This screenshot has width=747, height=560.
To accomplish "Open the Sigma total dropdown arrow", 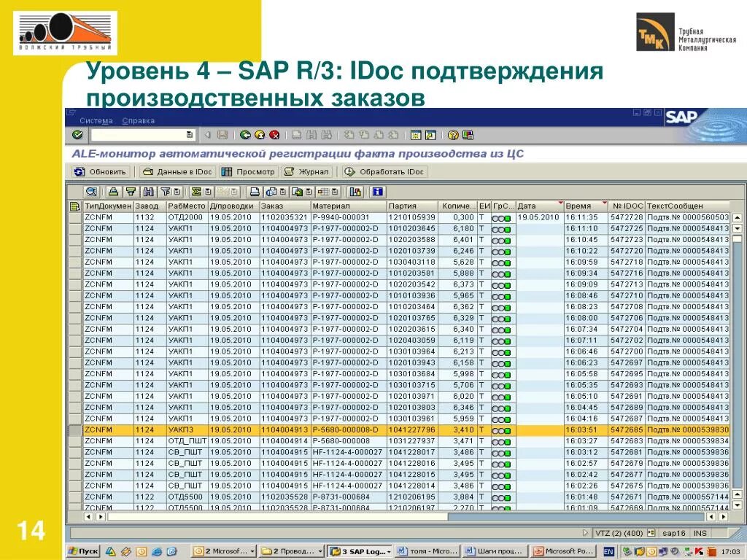I will click(x=208, y=192).
